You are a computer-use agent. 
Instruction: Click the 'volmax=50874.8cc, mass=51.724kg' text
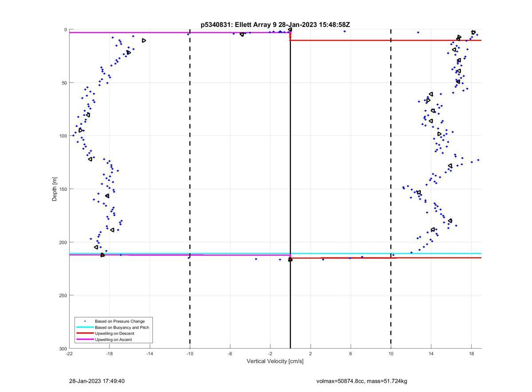[361, 381]
